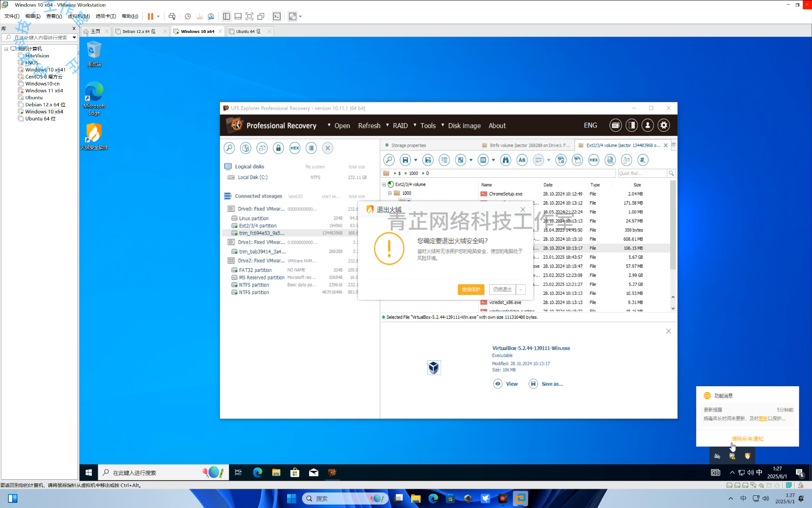Screen dimensions: 812x508
Task: Close the file preview panel
Action: tap(669, 331)
